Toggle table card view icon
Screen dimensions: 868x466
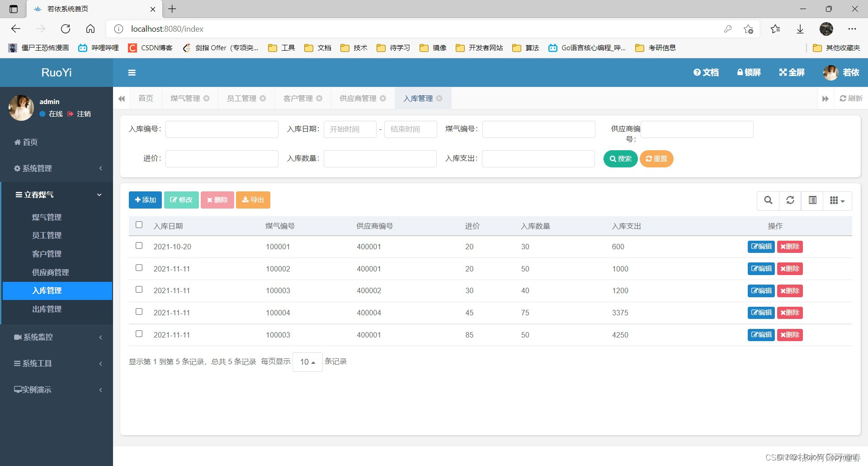(x=812, y=200)
